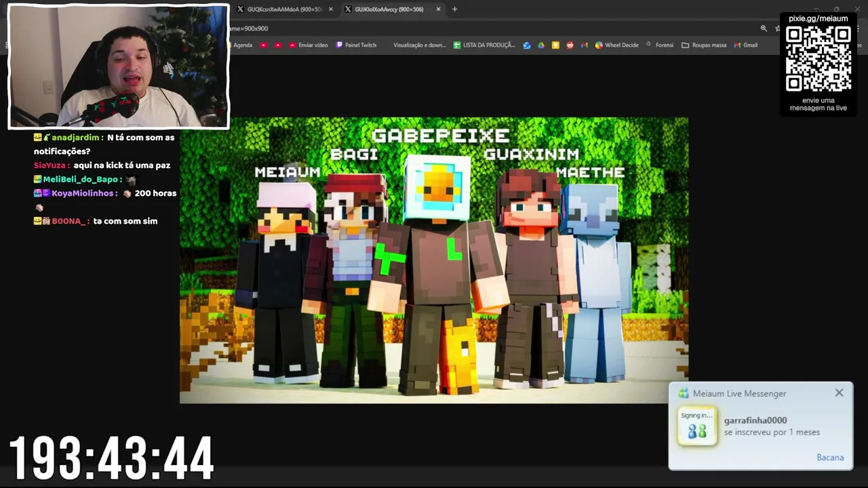Screen dimensions: 868x488
Task: Click the 193:43:44 stream timer
Action: click(112, 459)
